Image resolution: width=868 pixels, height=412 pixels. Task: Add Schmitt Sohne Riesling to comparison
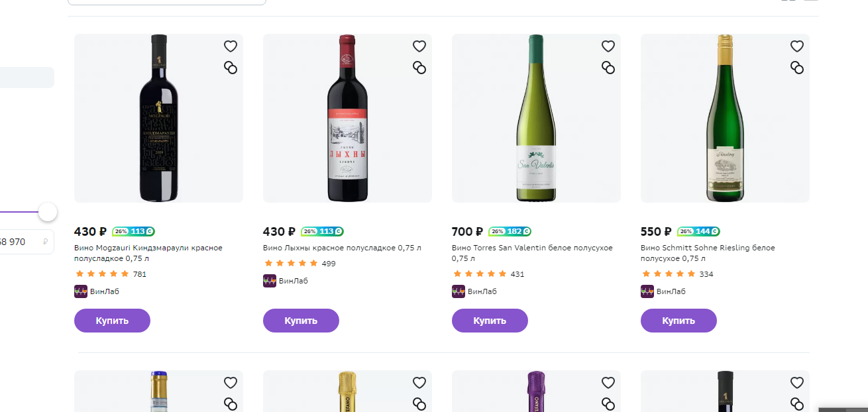coord(797,67)
